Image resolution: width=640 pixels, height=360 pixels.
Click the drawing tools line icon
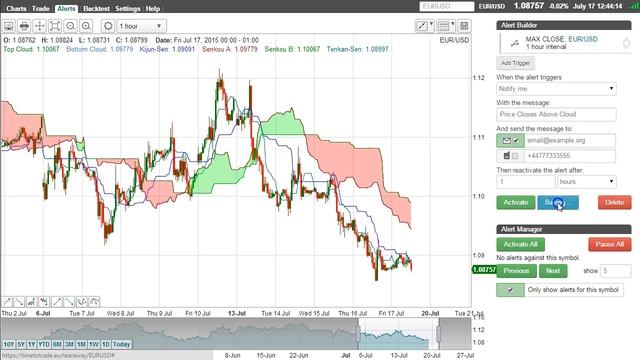click(421, 26)
